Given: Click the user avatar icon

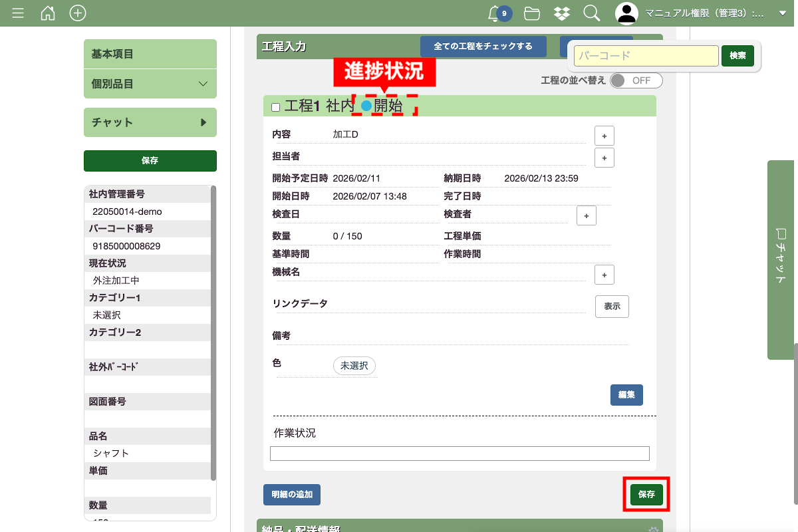Looking at the screenshot, I should tap(626, 13).
